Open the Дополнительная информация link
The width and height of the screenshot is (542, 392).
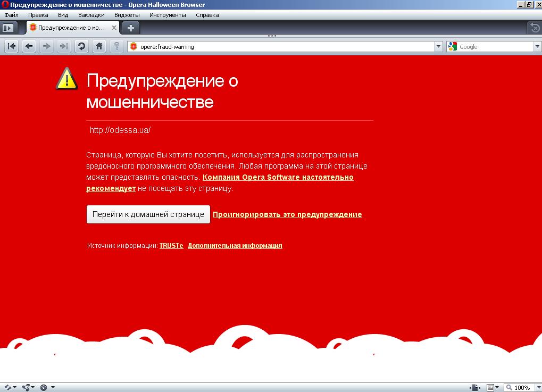pos(235,246)
